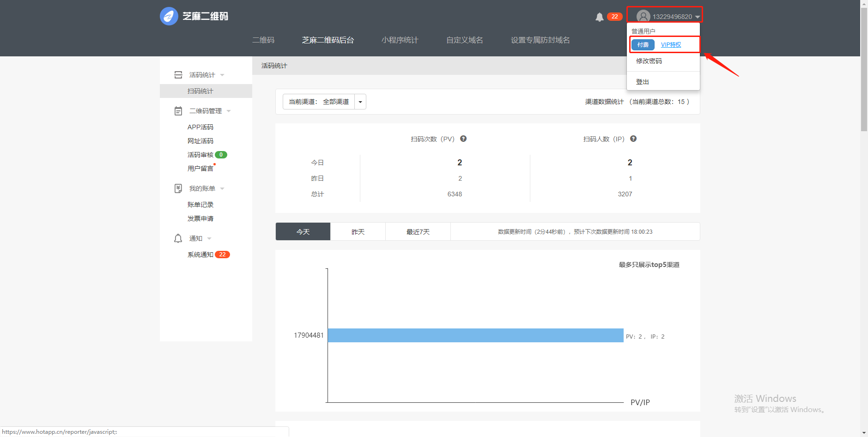Click the 付费 button
Screen dimensions: 868x437
643,45
